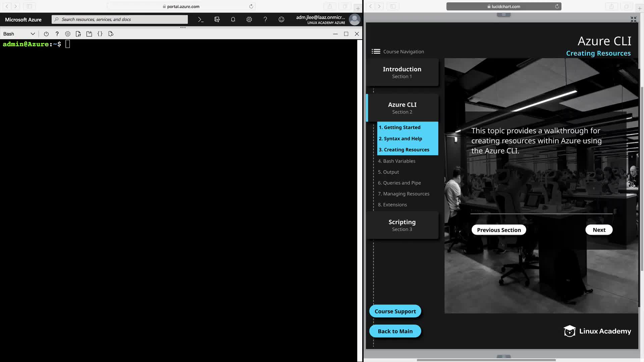Open new session icon in Cloud Shell
This screenshot has width=644, height=362.
coord(89,34)
